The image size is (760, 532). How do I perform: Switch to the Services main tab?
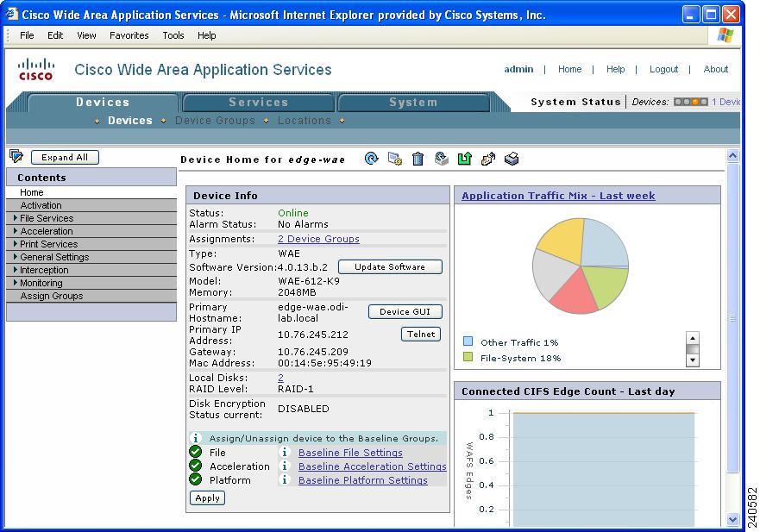pos(258,103)
